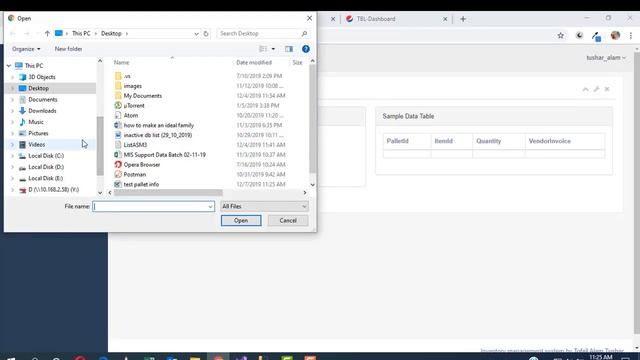
Task: Expand the Local Disk (C:) node arrow
Action: coord(12,156)
